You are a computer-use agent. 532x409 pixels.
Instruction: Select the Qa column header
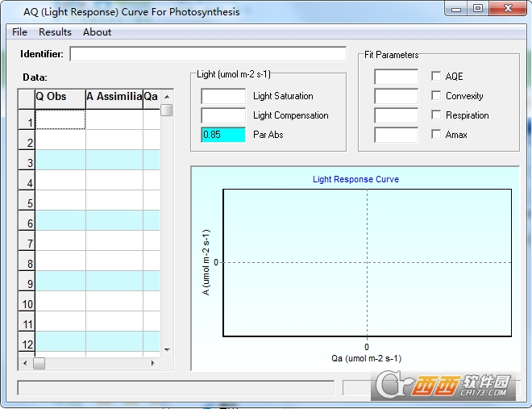[152, 99]
